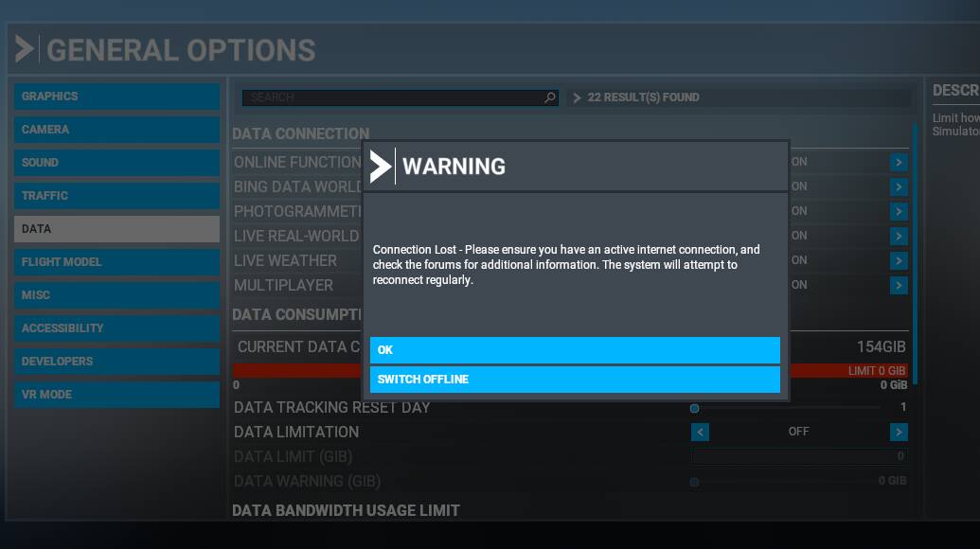This screenshot has height=549, width=980.
Task: Click the Data Limitation left arrow
Action: tap(700, 432)
